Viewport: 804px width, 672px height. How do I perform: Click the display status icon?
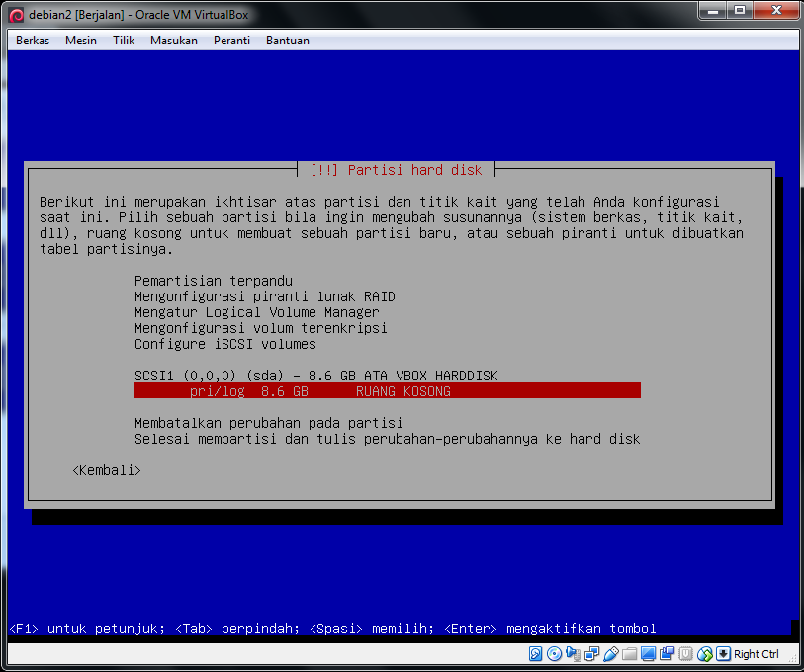648,653
